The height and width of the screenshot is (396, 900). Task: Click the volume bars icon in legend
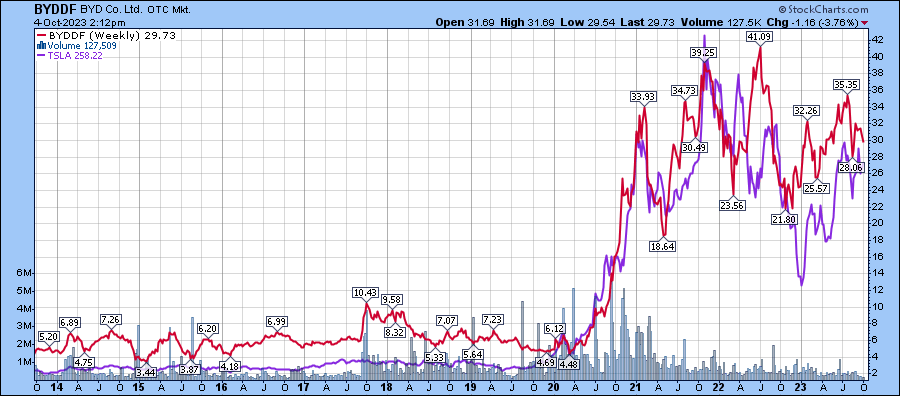coord(41,45)
